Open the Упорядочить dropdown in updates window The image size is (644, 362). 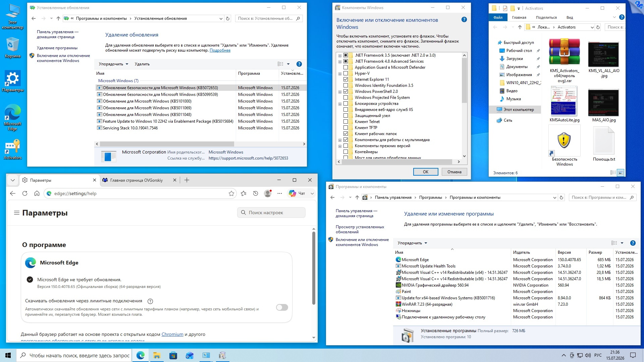tap(113, 64)
